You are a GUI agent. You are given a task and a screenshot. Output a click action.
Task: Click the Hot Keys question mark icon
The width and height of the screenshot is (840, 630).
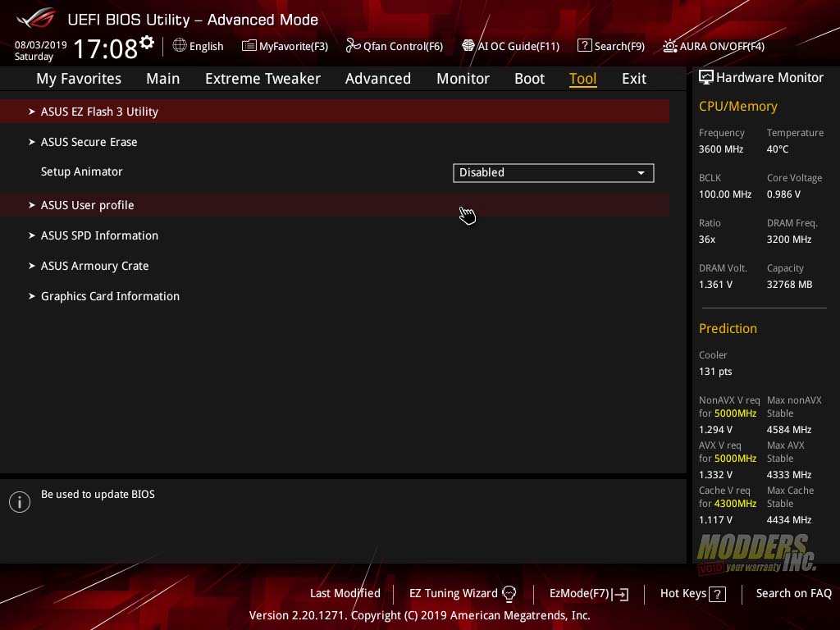point(717,594)
